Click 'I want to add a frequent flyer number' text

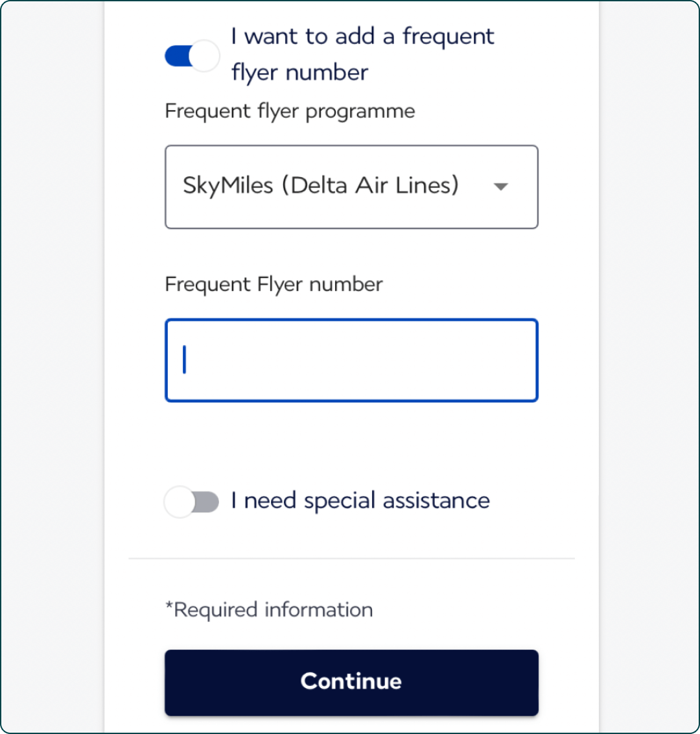[362, 54]
